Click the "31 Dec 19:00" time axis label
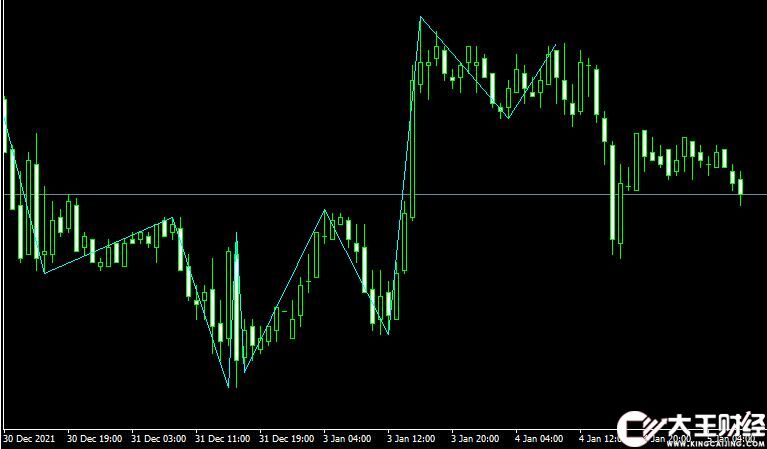The image size is (767, 449). click(x=287, y=438)
